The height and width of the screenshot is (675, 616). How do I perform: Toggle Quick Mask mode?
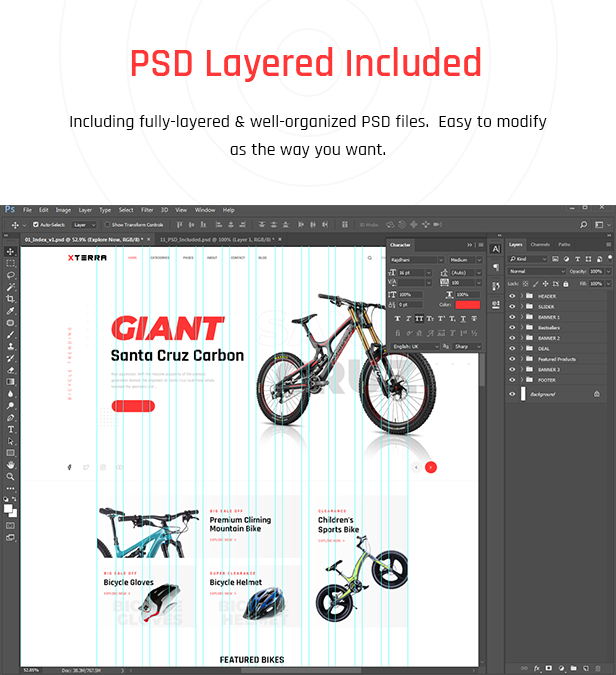click(10, 526)
